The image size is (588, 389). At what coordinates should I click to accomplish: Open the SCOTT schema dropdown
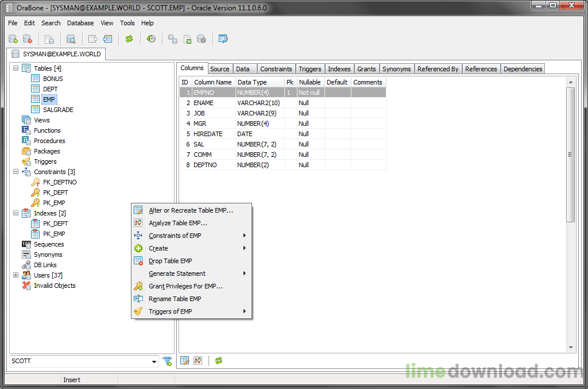154,361
